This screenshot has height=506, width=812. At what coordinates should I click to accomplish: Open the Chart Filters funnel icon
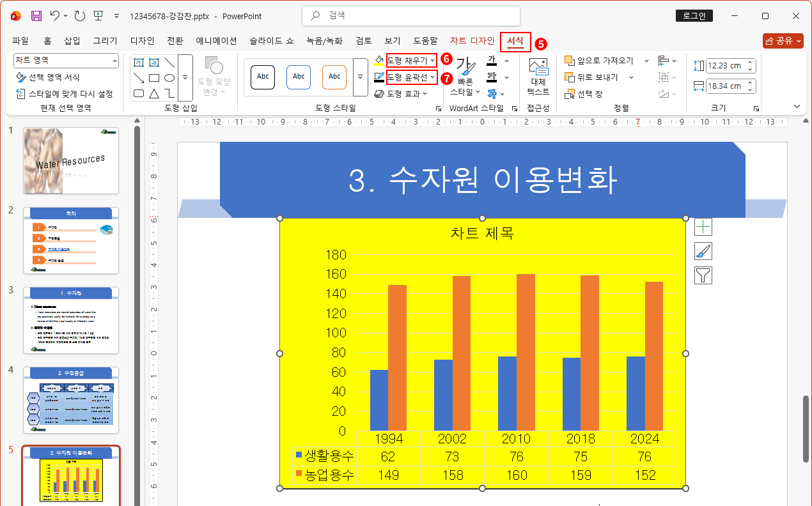tap(703, 276)
